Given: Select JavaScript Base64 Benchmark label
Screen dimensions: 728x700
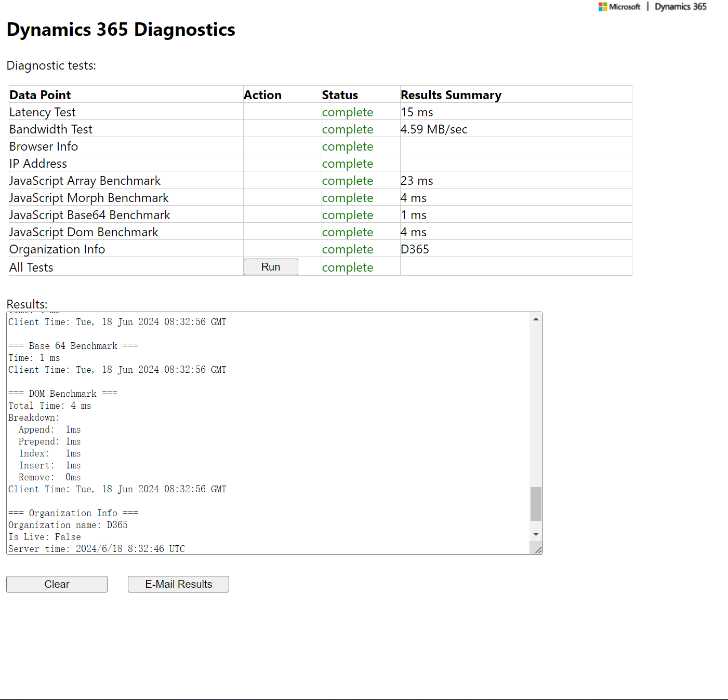Looking at the screenshot, I should tap(90, 215).
